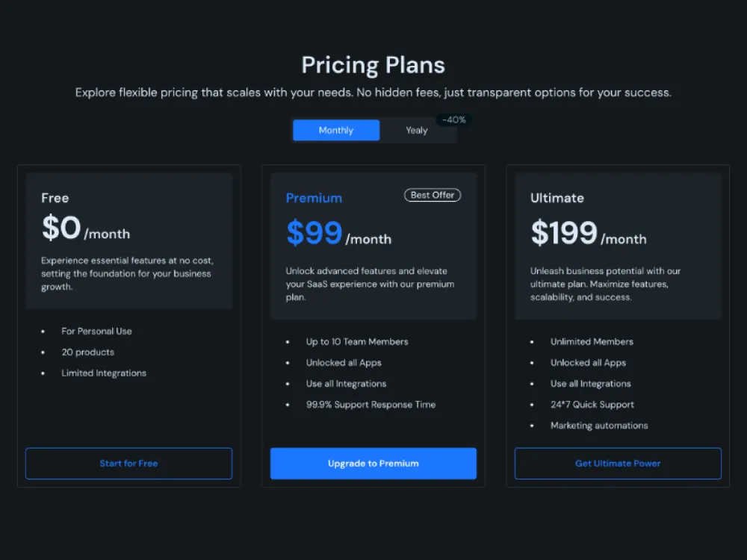747x560 pixels.
Task: Click the $0 /month price
Action: pos(85,229)
